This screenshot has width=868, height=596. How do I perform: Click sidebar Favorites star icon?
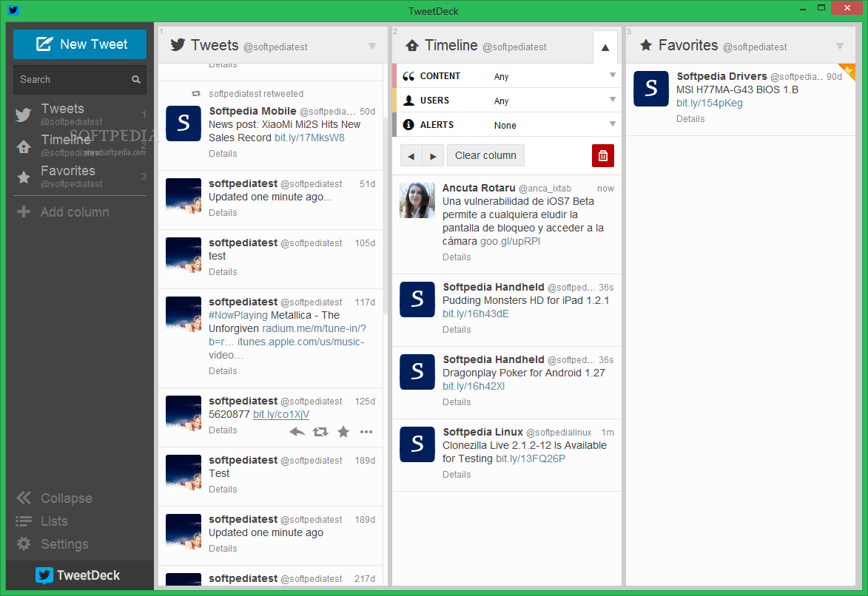tap(24, 177)
